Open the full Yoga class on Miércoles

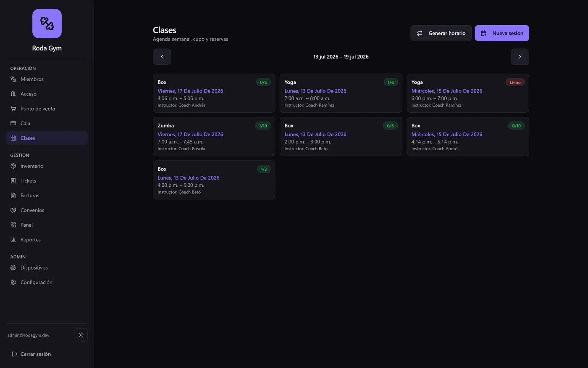(468, 93)
